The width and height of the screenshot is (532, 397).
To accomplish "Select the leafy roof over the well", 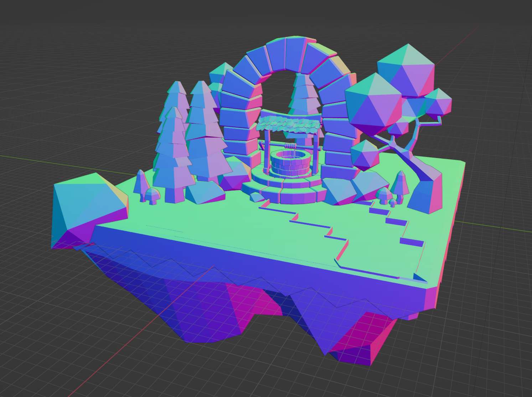I will (x=290, y=125).
